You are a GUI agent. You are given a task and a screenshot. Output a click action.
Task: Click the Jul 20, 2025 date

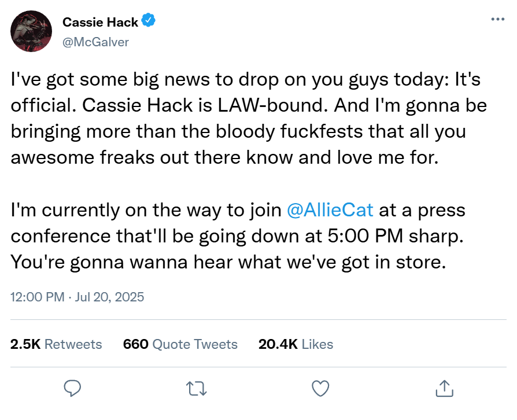109,297
